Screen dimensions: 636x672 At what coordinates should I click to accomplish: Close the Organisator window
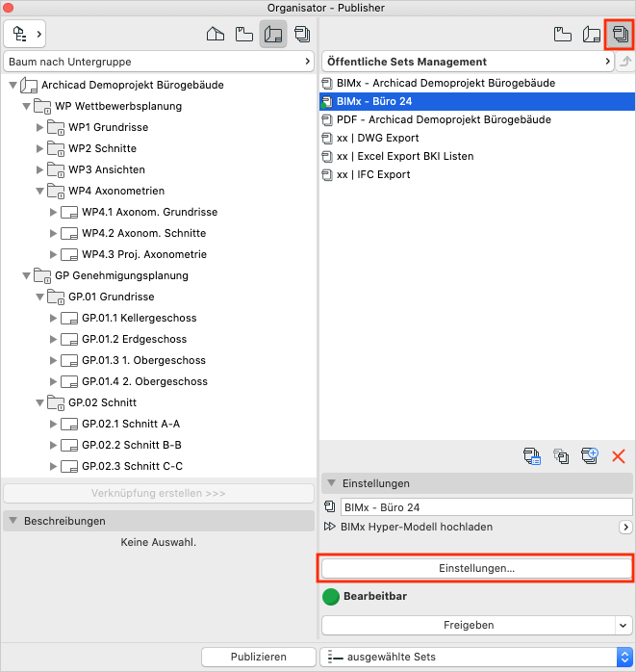8,8
